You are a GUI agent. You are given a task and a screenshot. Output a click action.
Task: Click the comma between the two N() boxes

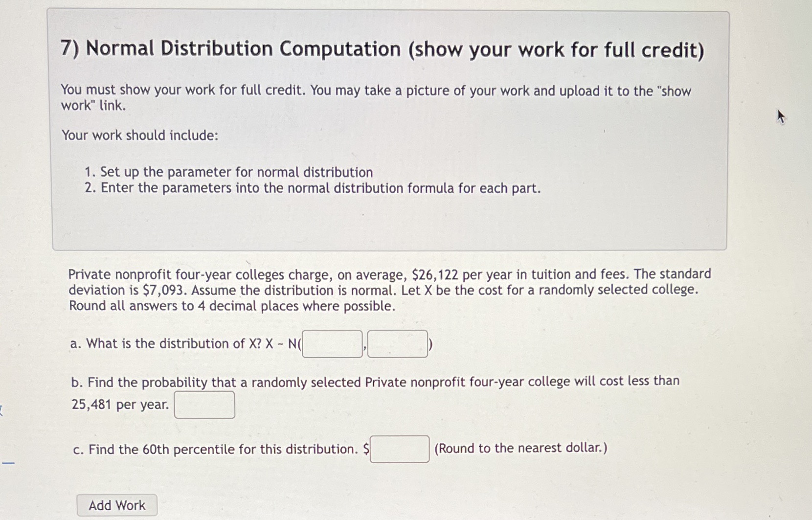365,347
